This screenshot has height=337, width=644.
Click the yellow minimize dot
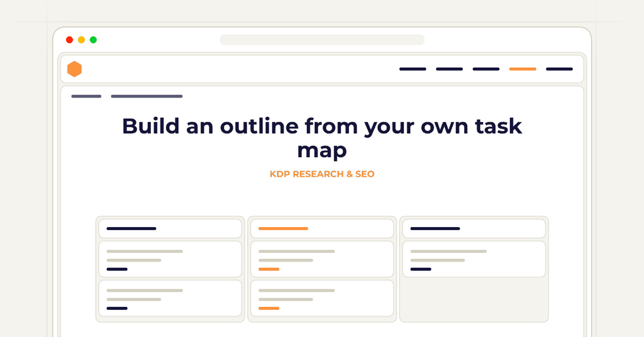point(81,40)
